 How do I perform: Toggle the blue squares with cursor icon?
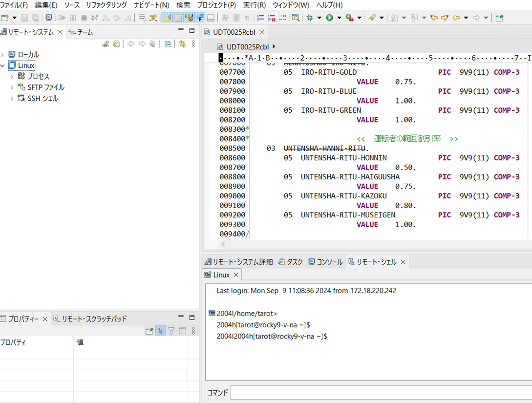pos(200,18)
